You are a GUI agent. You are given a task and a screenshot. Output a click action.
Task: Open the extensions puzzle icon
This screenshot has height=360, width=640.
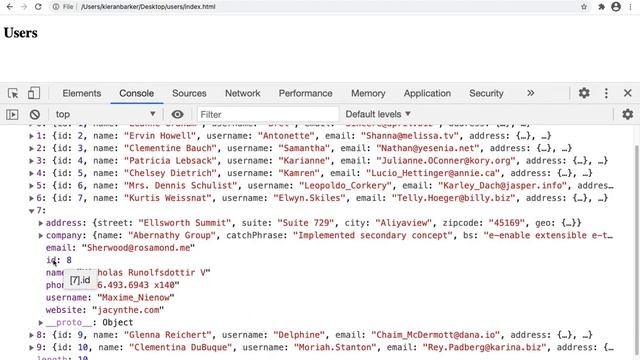coord(601,7)
